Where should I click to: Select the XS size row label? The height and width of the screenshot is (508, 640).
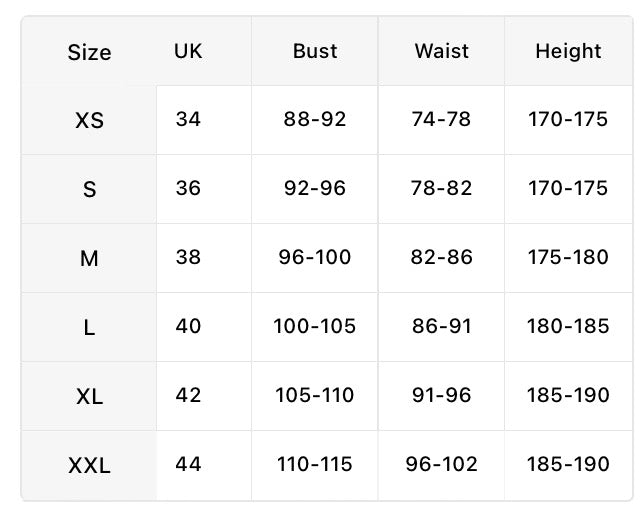coord(89,120)
